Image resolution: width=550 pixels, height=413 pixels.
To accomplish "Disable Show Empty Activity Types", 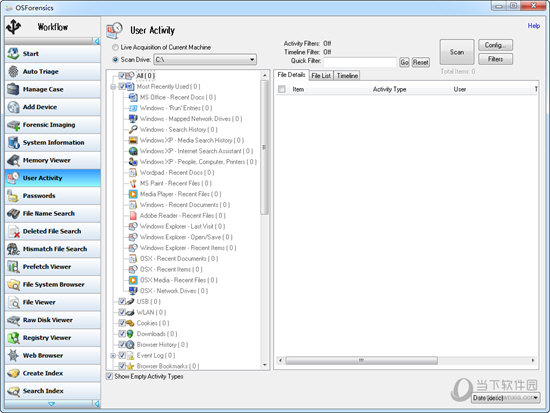I will click(x=109, y=376).
